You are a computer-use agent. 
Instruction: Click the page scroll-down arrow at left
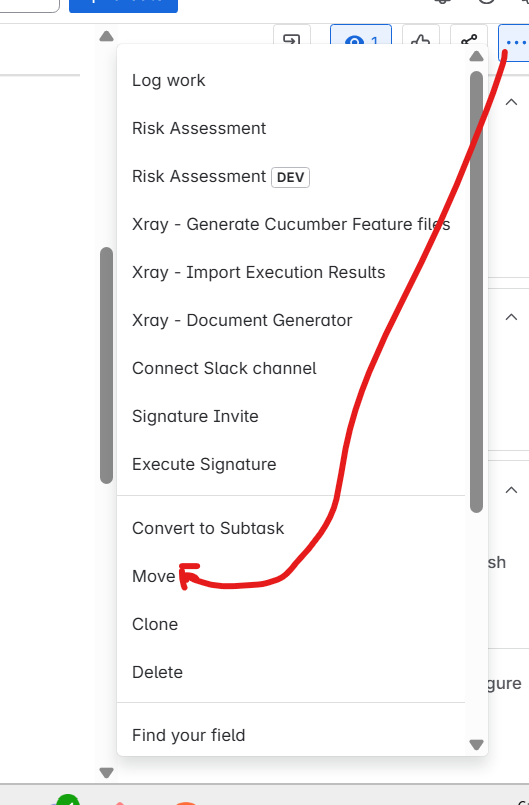106,773
